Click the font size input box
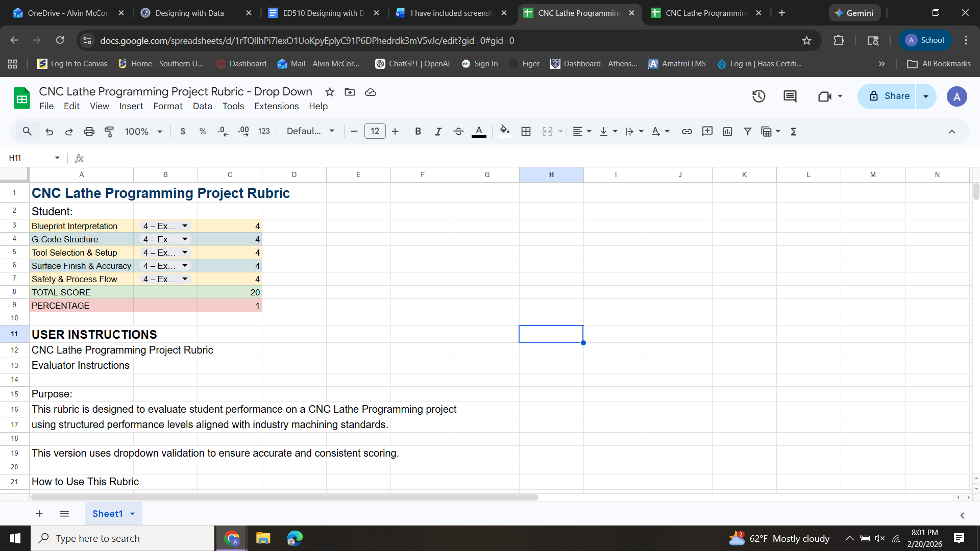 coord(375,132)
